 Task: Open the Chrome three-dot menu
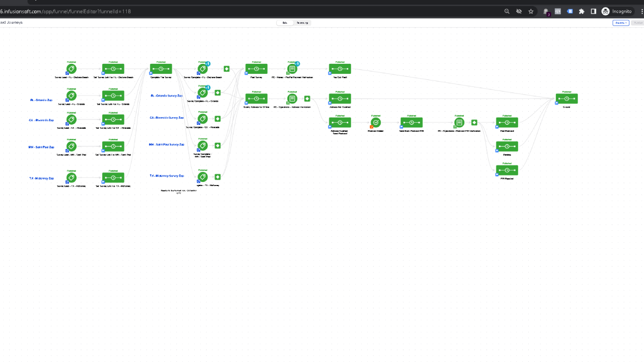tap(642, 11)
